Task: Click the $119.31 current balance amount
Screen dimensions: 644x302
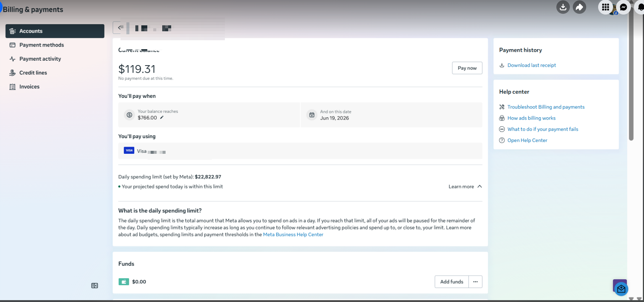Action: point(137,69)
